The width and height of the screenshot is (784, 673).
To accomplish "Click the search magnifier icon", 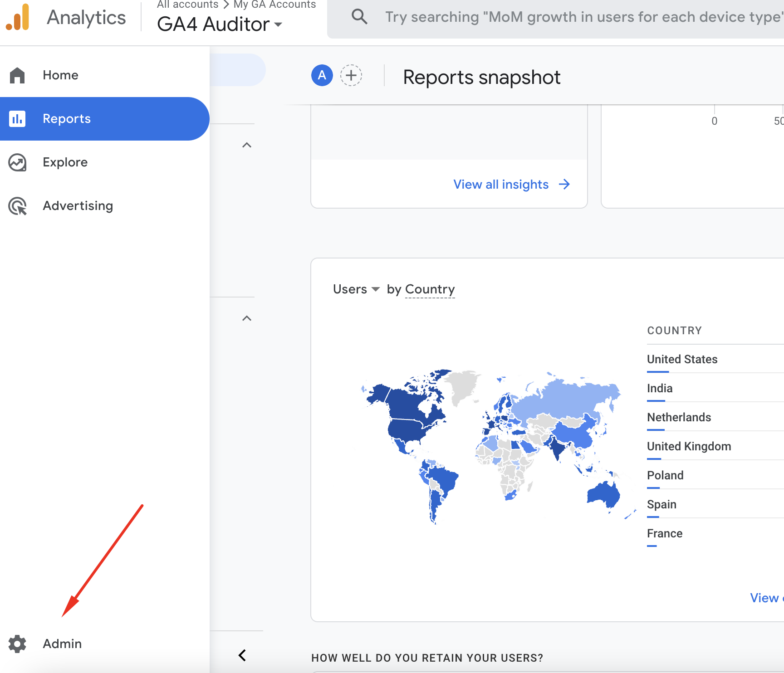I will [359, 17].
